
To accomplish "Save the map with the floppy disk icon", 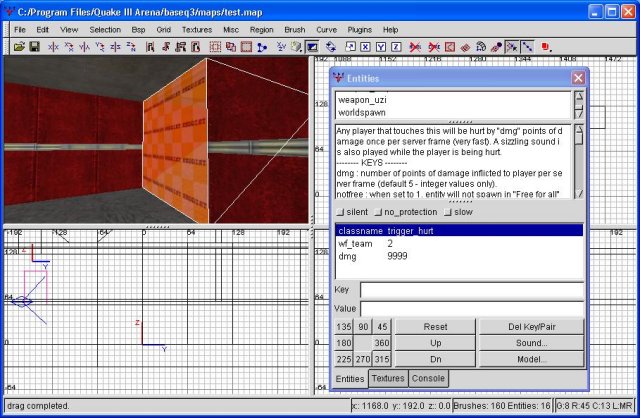I will coord(34,47).
